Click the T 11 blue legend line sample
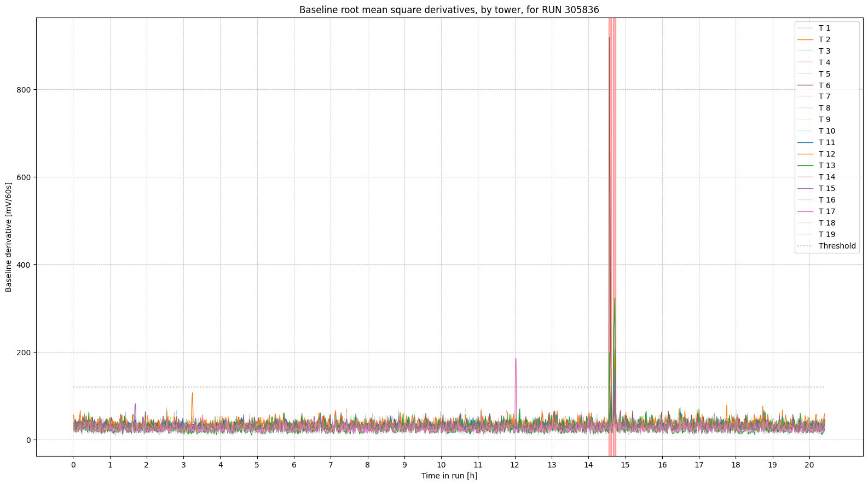 (x=806, y=142)
